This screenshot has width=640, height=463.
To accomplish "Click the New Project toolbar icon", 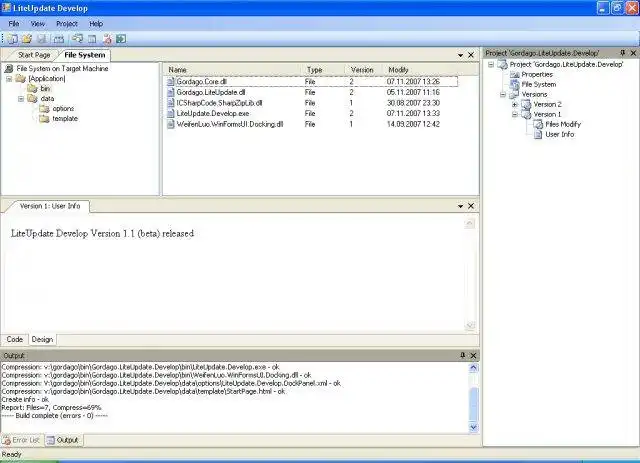I will [x=13, y=39].
